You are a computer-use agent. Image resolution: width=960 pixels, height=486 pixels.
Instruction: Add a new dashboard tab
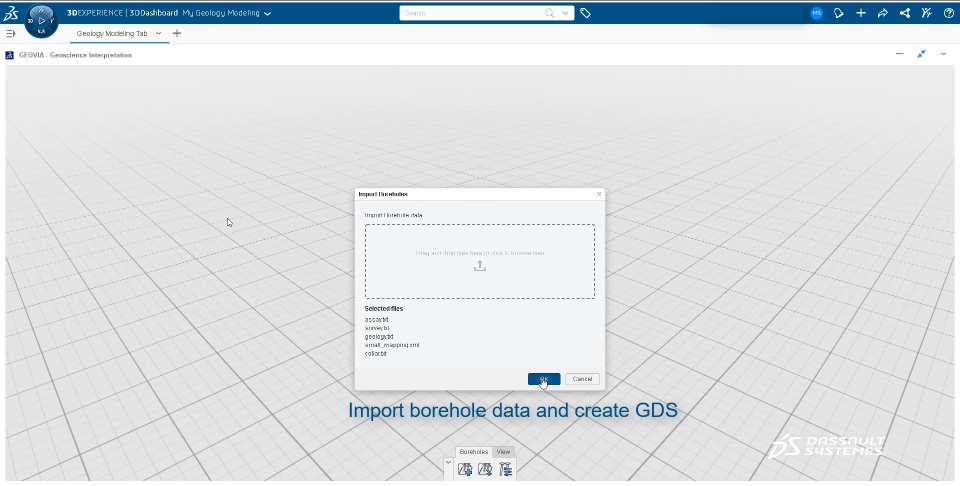[x=177, y=34]
